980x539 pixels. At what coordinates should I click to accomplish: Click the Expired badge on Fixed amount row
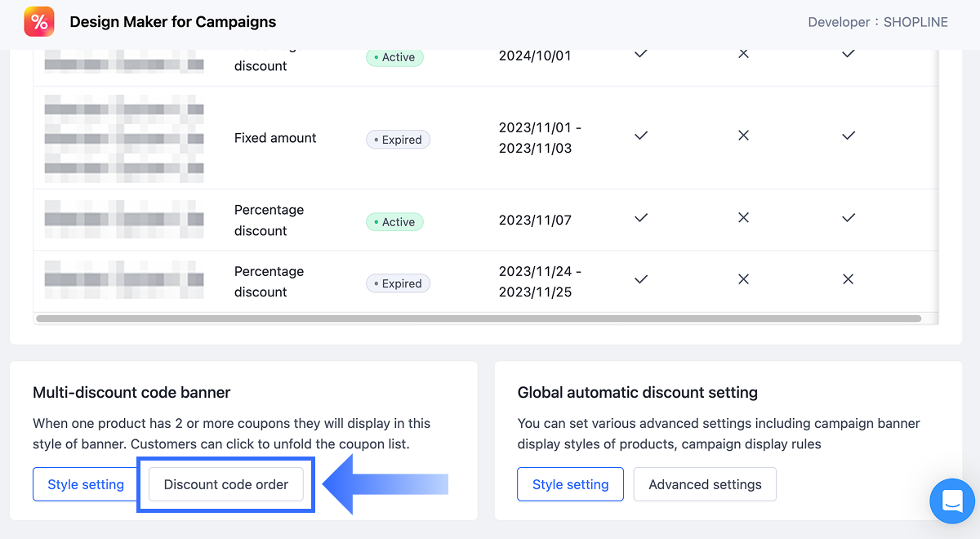[x=398, y=140]
